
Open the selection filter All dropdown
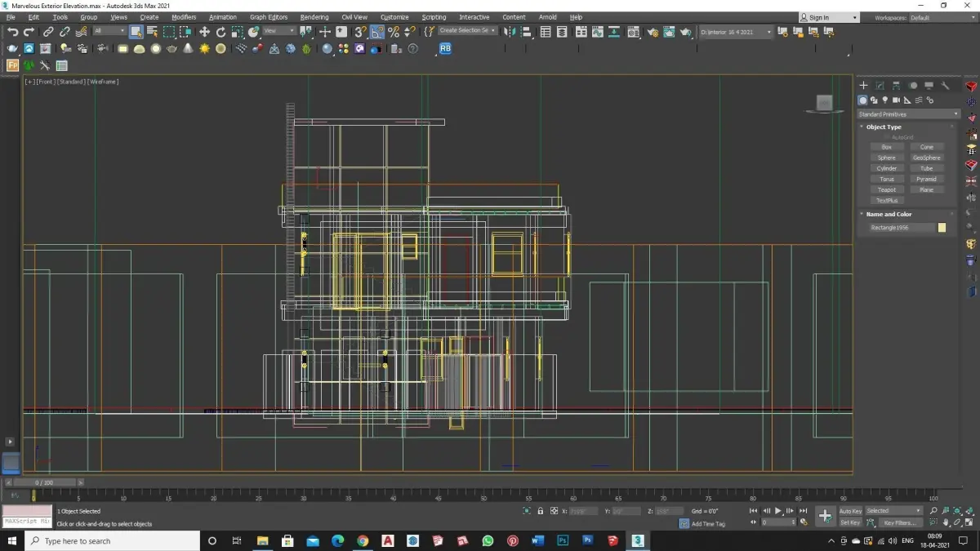(109, 31)
